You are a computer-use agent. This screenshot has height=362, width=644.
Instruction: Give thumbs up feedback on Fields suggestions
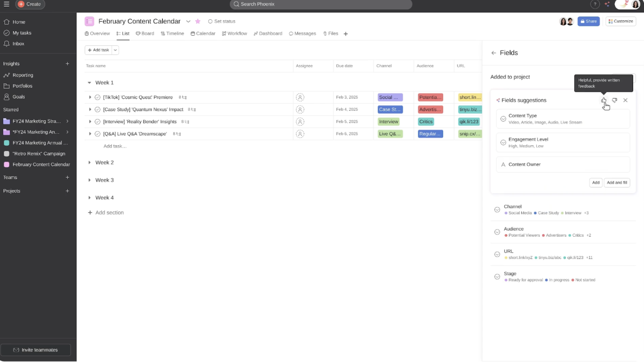point(604,100)
